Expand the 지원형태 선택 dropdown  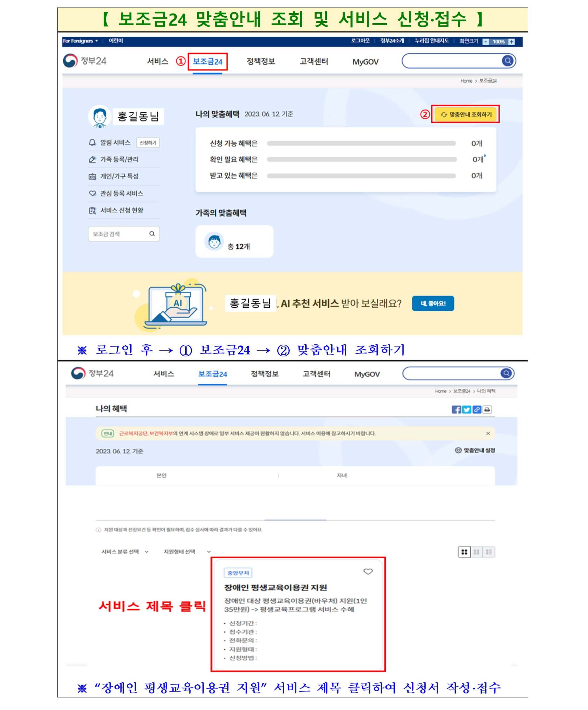point(187,551)
